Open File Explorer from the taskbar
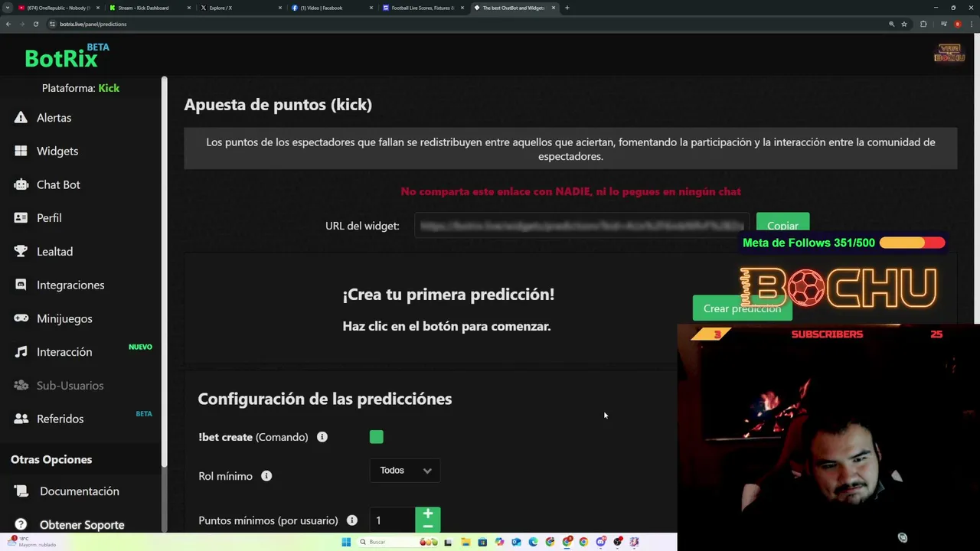 pos(465,542)
